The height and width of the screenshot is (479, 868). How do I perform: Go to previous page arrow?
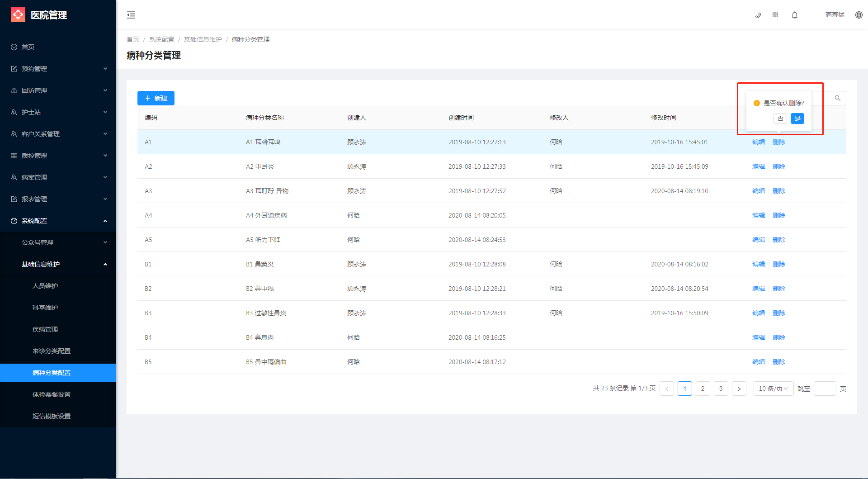(x=667, y=389)
